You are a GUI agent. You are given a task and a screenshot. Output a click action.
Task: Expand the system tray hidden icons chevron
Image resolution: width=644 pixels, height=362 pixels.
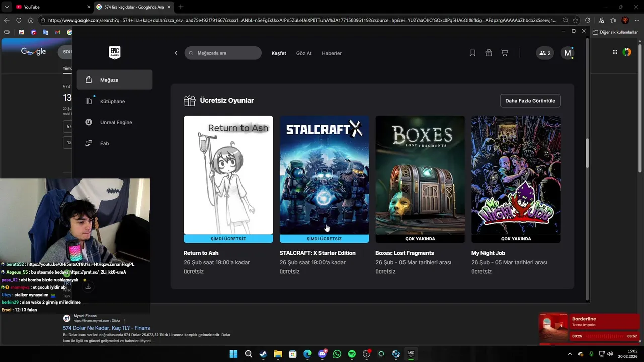click(x=570, y=354)
